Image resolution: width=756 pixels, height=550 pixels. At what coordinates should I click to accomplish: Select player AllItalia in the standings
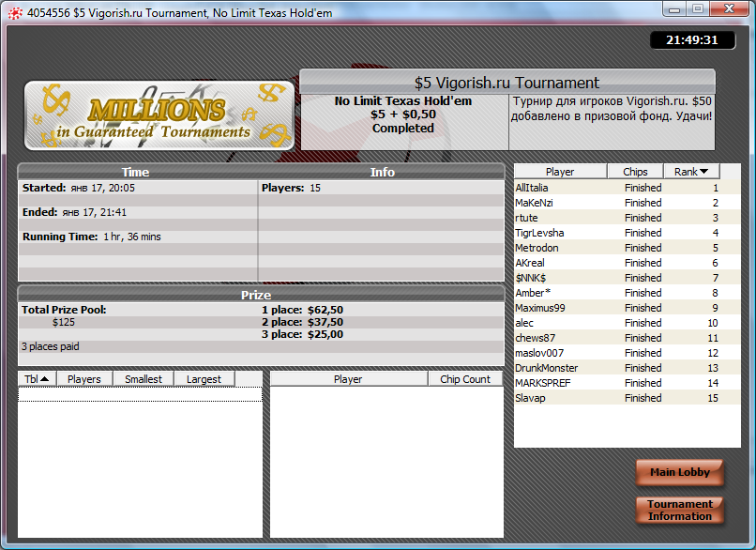click(x=627, y=188)
